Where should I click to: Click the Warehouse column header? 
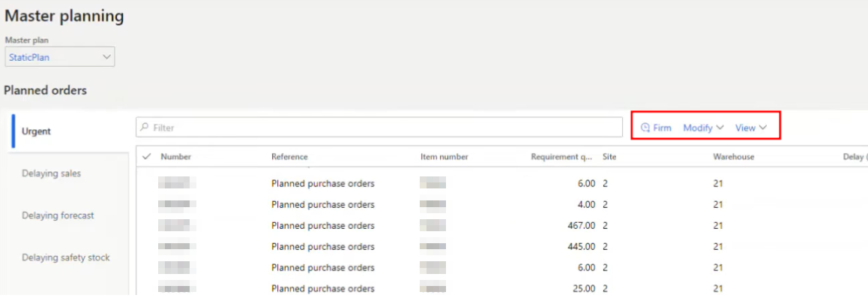[x=734, y=157]
